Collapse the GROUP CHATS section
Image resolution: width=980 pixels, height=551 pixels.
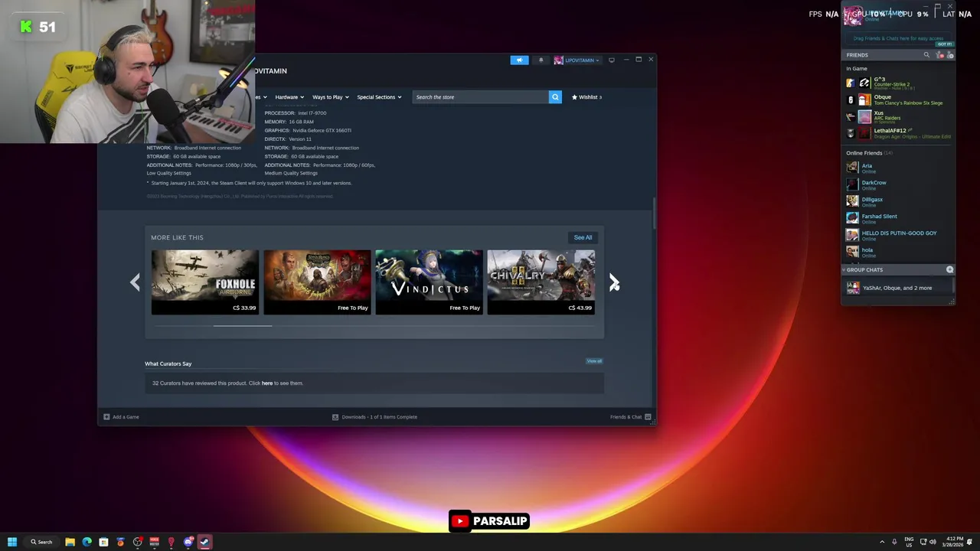pos(863,269)
